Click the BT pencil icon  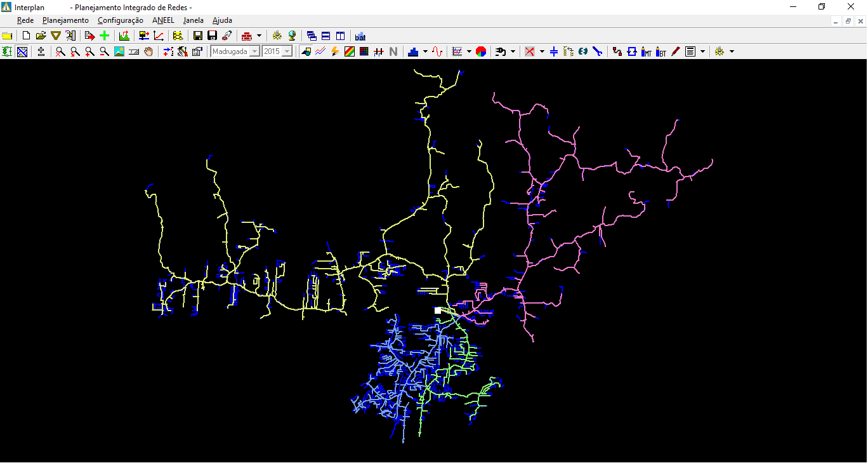click(661, 52)
